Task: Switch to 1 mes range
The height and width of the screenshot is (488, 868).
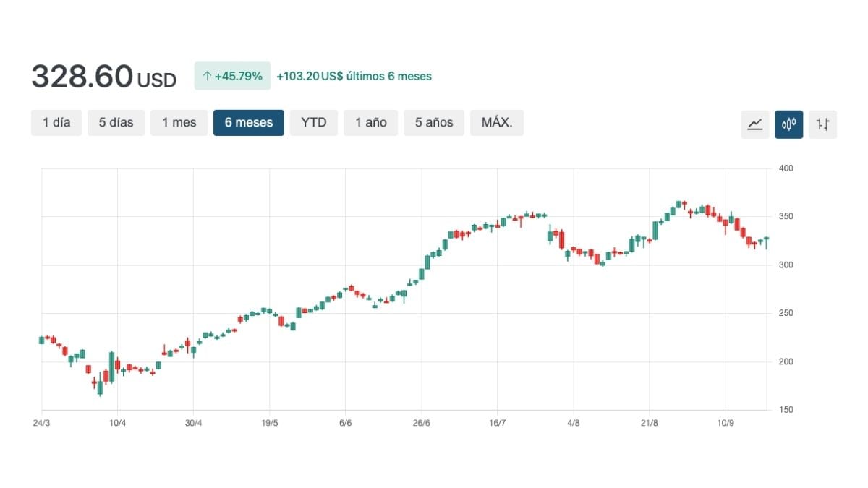Action: 179,122
